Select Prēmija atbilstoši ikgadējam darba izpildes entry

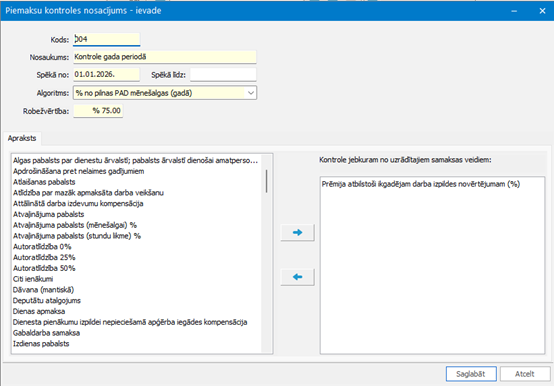click(421, 184)
